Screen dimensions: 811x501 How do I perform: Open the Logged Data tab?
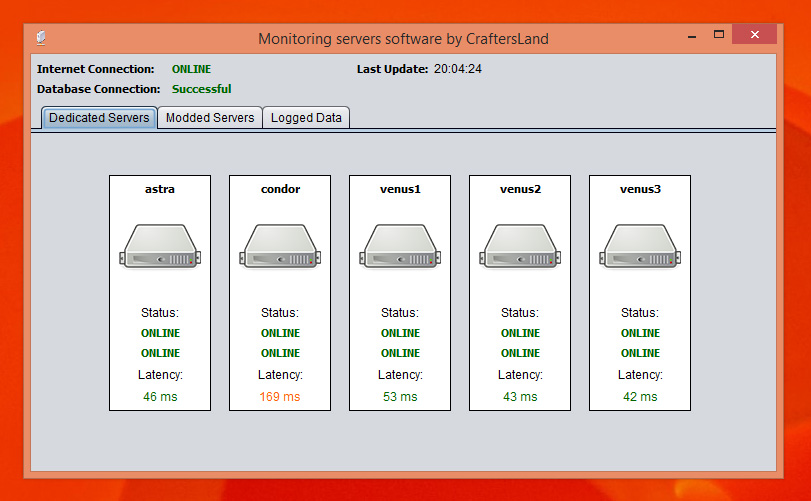point(306,118)
